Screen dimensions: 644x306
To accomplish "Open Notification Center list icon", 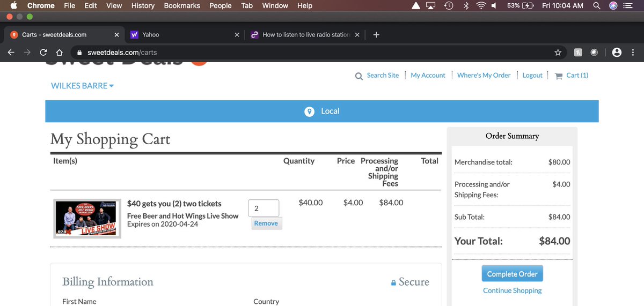I will tap(628, 5).
